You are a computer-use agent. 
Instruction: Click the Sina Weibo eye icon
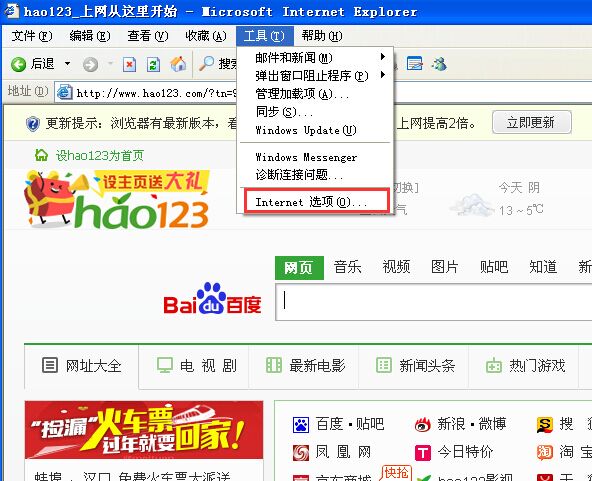422,425
